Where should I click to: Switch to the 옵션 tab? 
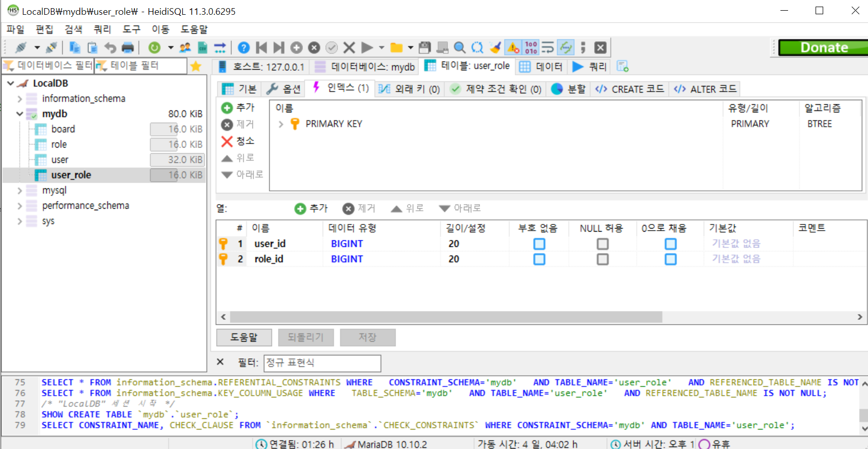(x=284, y=89)
